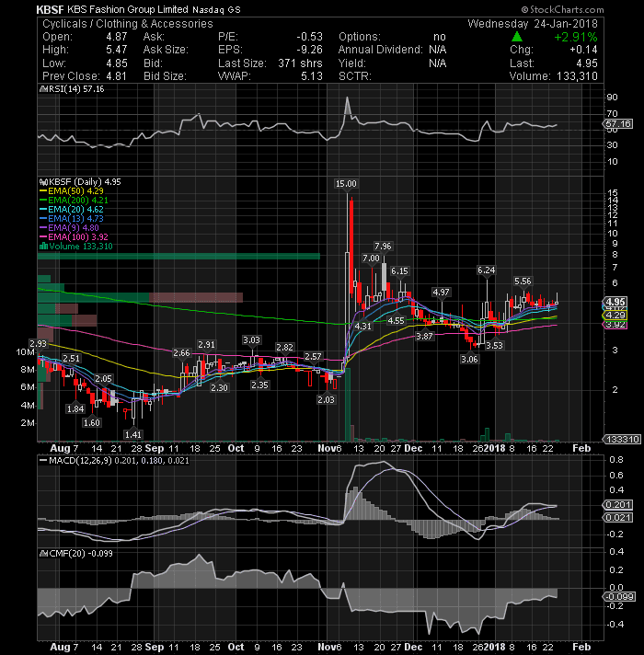Click the 0.201 MACD axis tag
This screenshot has height=655, width=644.
tap(618, 505)
